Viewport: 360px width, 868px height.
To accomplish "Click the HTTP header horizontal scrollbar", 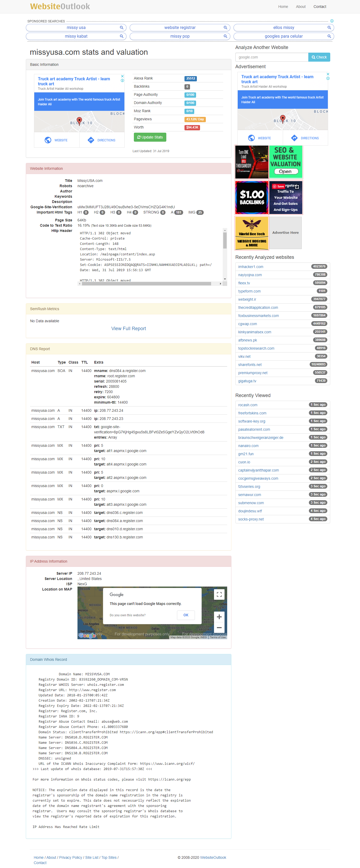I will (x=147, y=284).
